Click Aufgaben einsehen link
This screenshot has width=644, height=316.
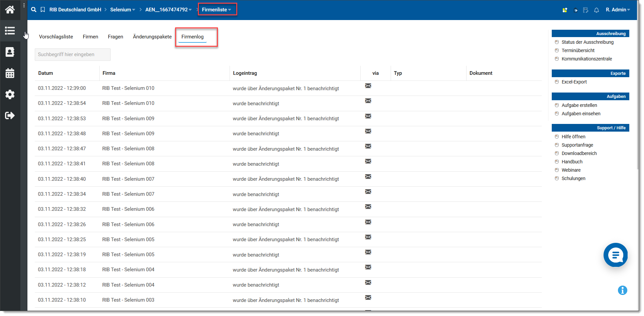[x=581, y=114]
